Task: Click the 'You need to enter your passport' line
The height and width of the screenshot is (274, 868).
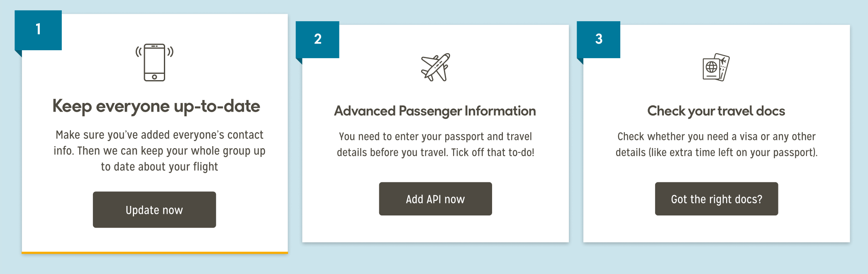Action: pyautogui.click(x=435, y=137)
